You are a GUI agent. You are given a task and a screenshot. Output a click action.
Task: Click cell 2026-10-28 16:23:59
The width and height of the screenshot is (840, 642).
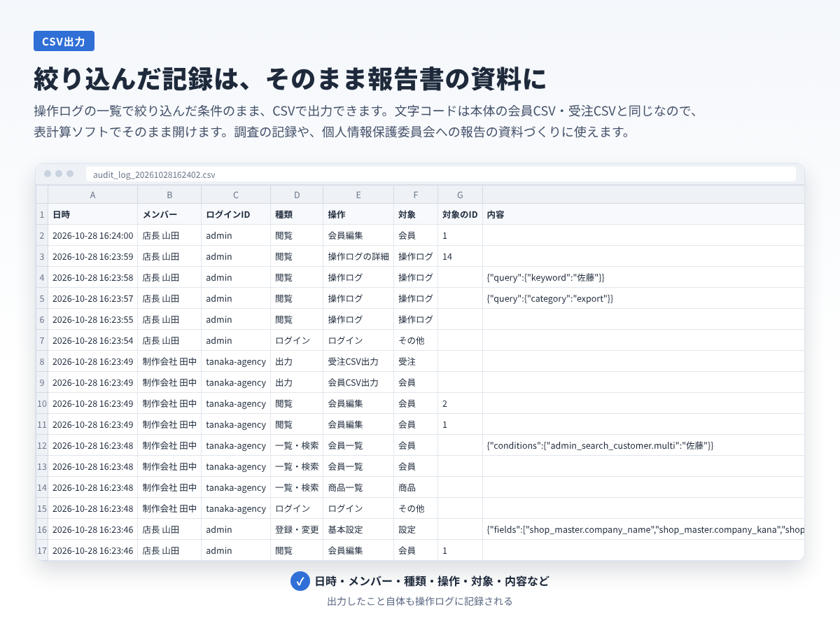click(x=93, y=256)
